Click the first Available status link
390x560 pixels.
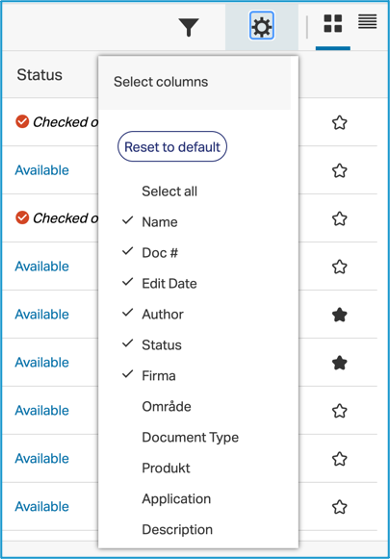click(42, 170)
